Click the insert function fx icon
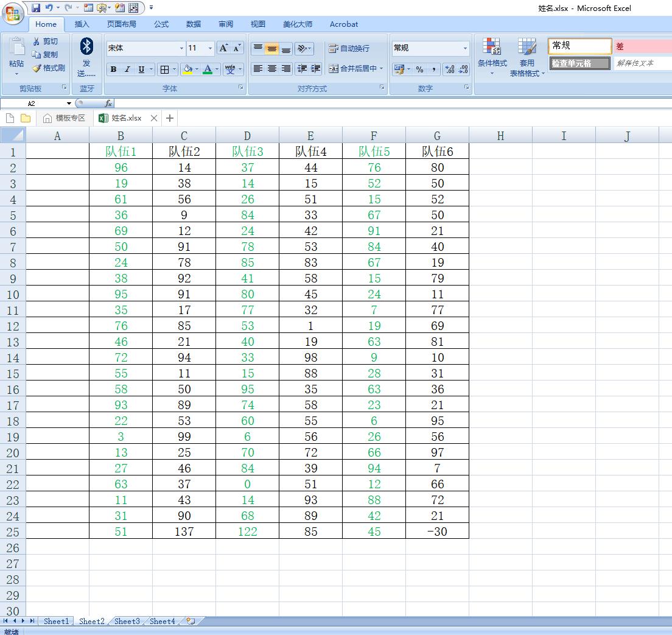Viewport: 672px width, 635px height. pos(108,103)
